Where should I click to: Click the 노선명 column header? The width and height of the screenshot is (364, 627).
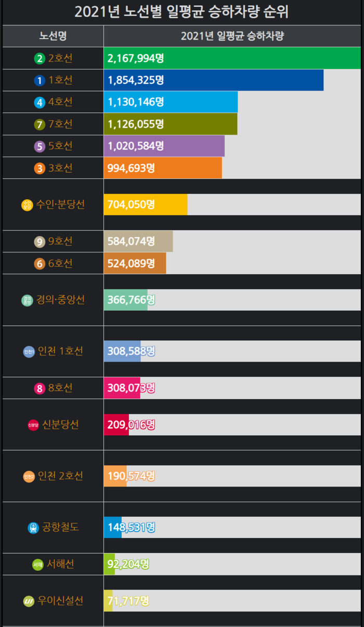(53, 36)
